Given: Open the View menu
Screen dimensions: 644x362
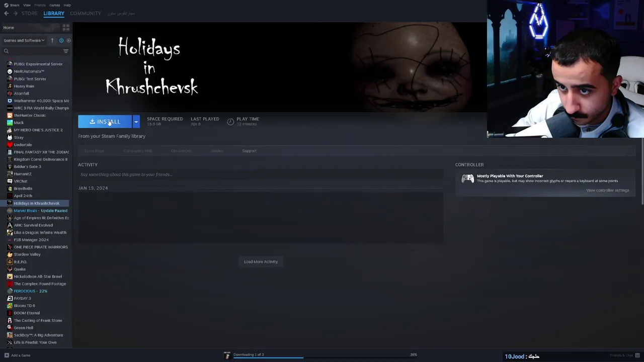Looking at the screenshot, I should click(x=27, y=5).
